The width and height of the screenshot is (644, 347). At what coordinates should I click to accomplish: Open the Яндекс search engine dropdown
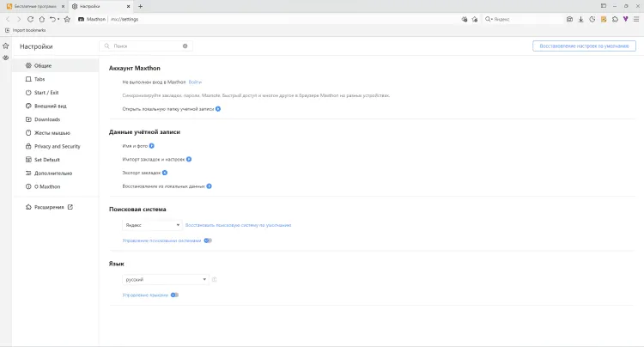click(x=152, y=225)
